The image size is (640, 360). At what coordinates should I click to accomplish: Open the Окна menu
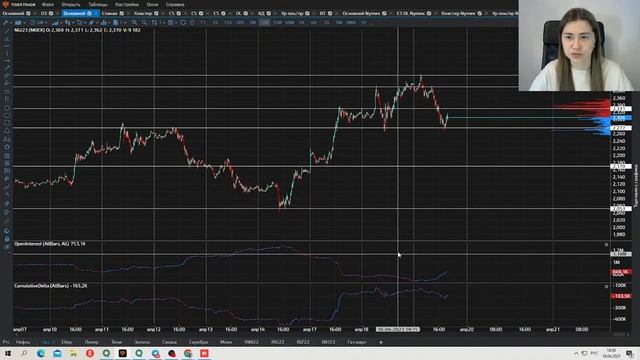(152, 4)
